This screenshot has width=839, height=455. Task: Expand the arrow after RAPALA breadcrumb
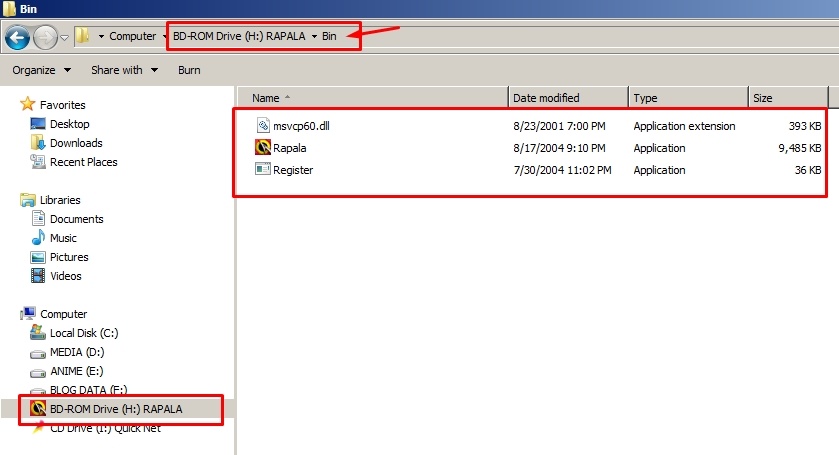click(314, 36)
